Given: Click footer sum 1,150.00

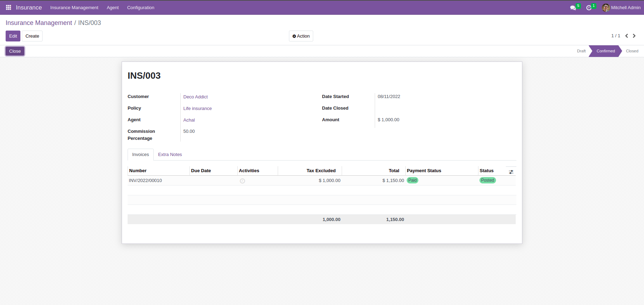Looking at the screenshot, I should [x=395, y=220].
